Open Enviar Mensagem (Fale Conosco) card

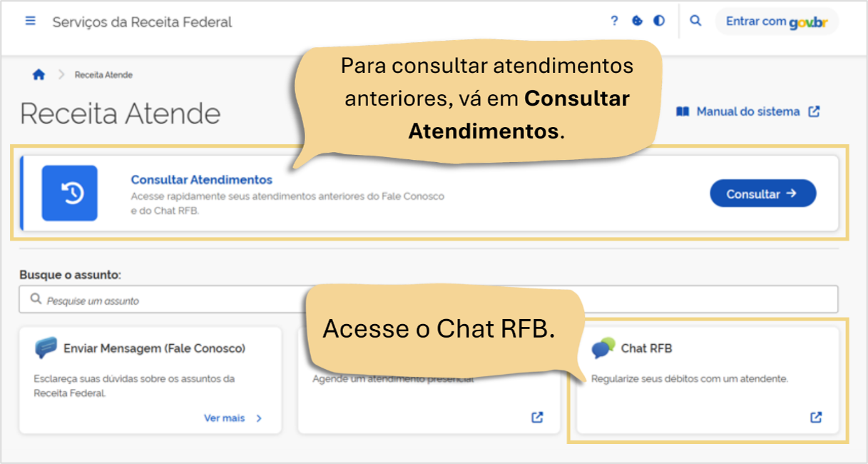click(x=150, y=380)
